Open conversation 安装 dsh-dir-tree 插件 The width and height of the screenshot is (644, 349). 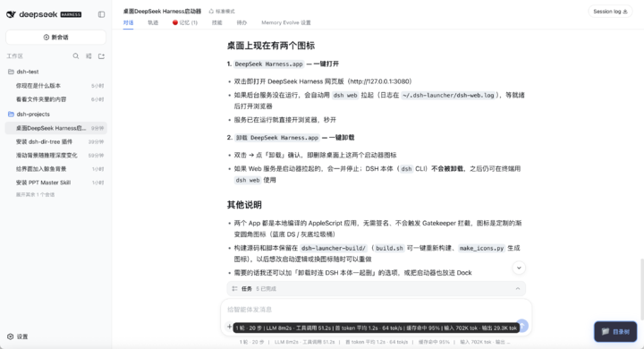(55, 141)
